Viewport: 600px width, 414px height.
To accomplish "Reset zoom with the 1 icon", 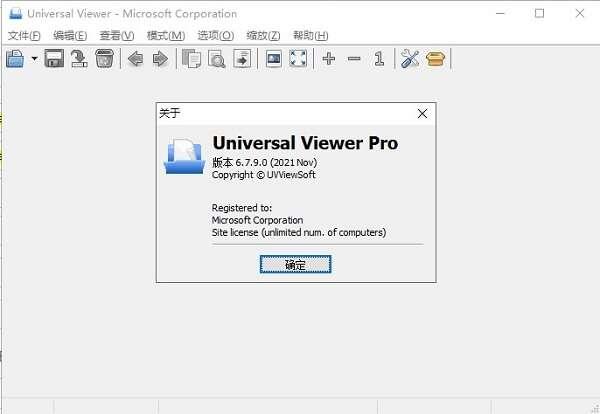I will click(x=379, y=59).
